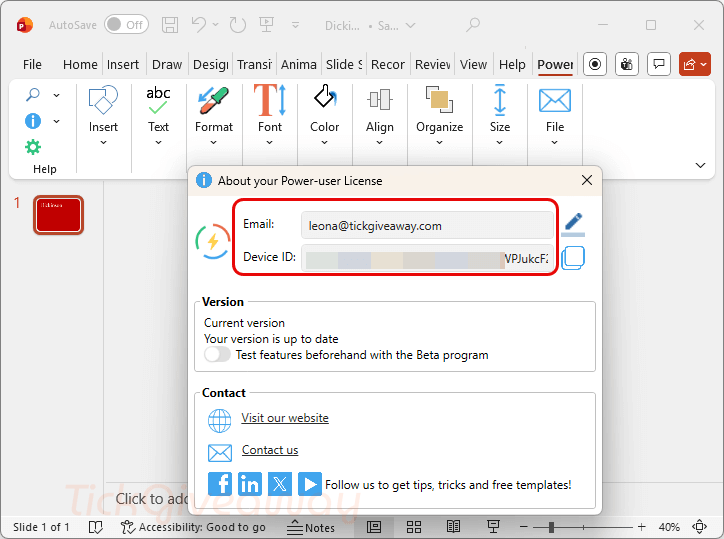Click the zoom slider handle
This screenshot has width=724, height=539.
pyautogui.click(x=551, y=527)
